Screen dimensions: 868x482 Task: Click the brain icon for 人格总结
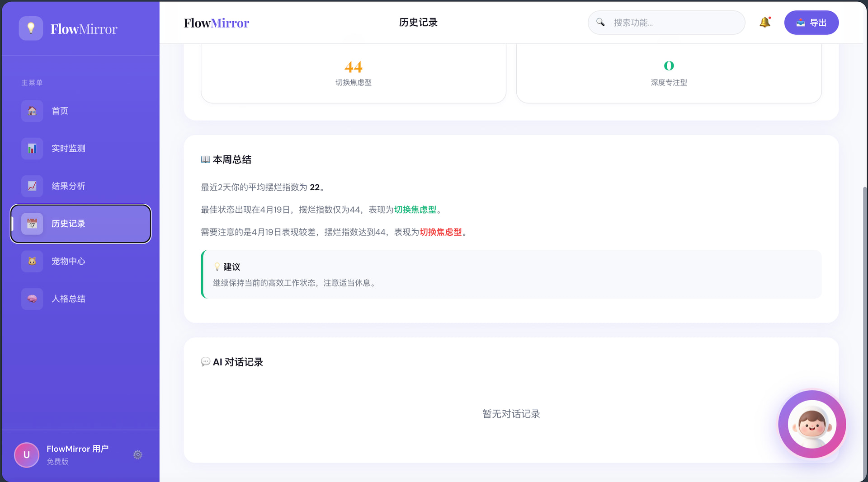click(x=32, y=299)
